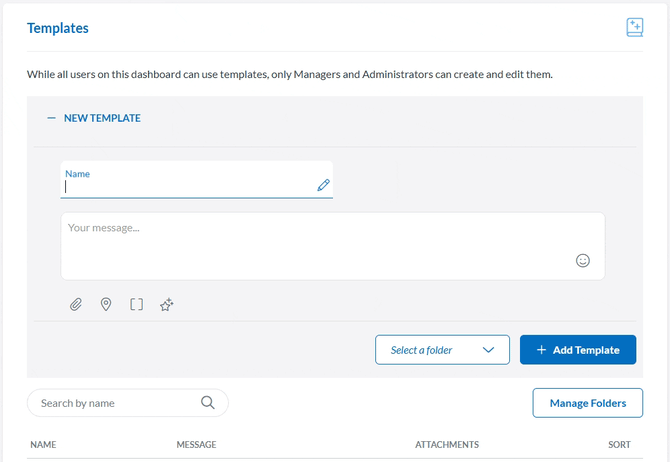Click the pencil icon in Name field
Screen dimensions: 670x462
click(x=323, y=185)
